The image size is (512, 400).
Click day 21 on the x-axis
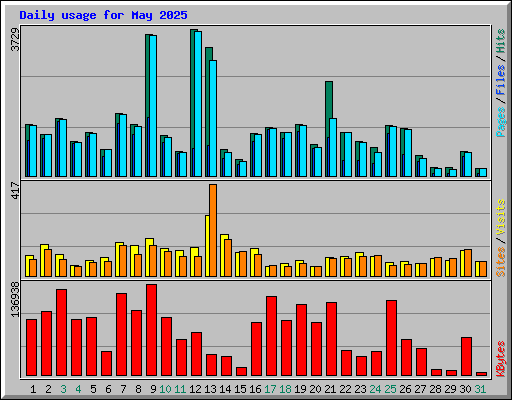click(x=330, y=389)
